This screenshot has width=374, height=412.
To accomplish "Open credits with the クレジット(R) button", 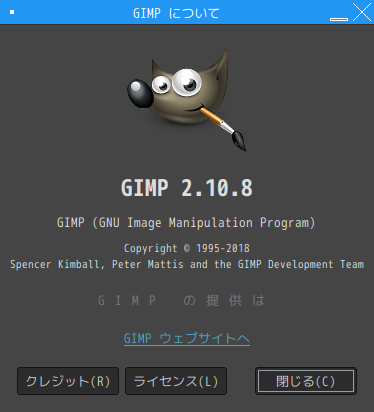I will coord(68,381).
